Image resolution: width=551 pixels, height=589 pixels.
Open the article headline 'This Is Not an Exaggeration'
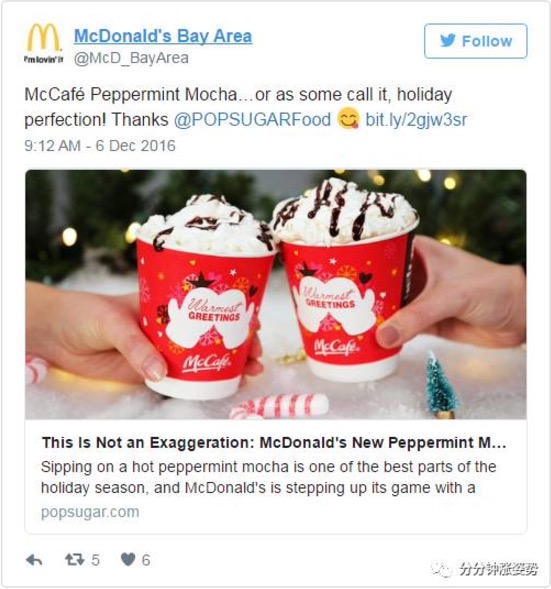274,443
